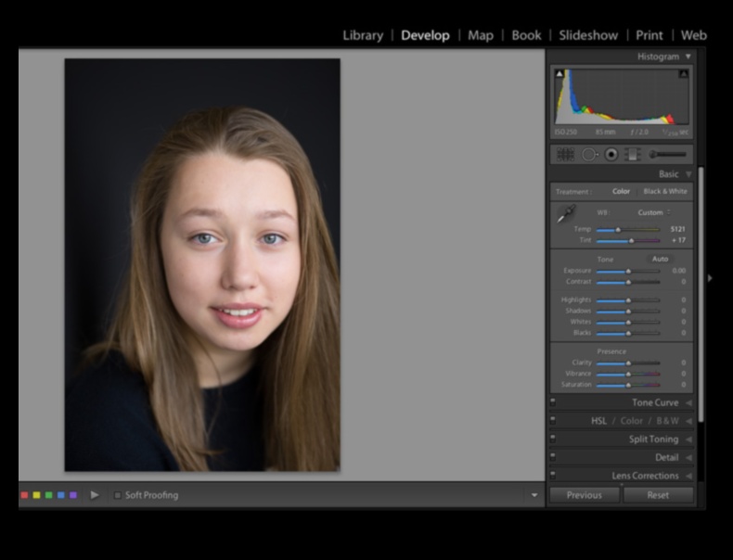This screenshot has height=560, width=733.
Task: Click the Highlights slider handle
Action: (628, 300)
